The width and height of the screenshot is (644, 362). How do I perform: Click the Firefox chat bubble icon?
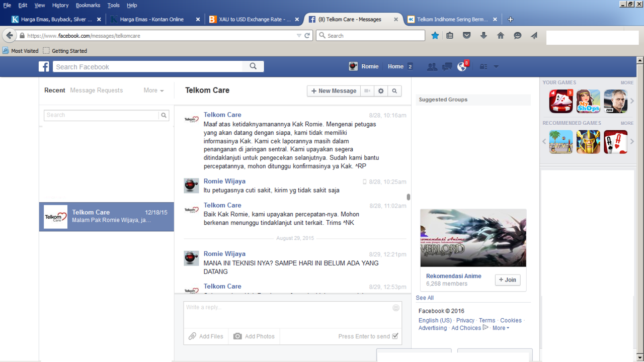point(517,36)
